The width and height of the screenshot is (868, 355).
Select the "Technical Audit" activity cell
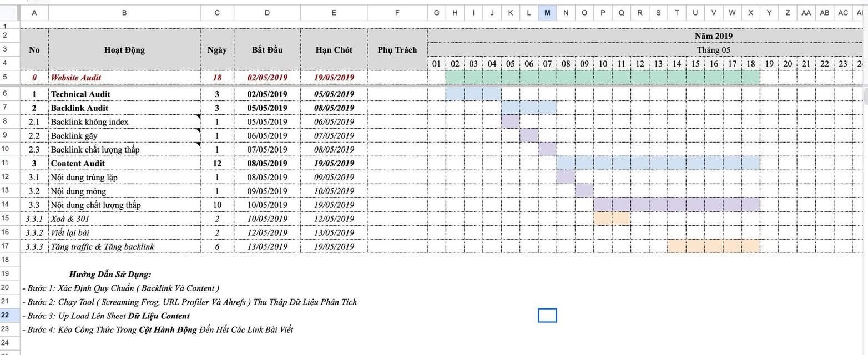[80, 94]
